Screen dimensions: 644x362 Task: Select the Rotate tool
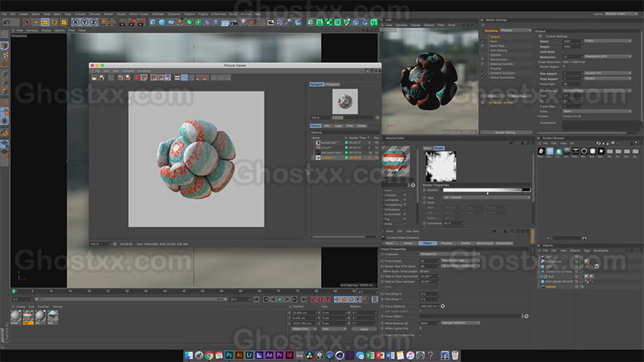54,22
